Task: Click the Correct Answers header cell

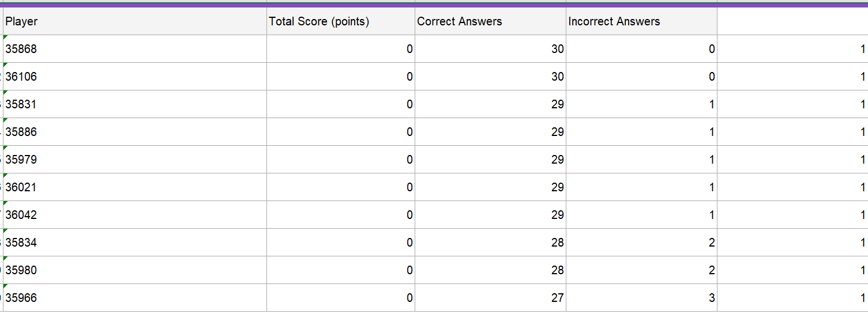Action: point(490,21)
